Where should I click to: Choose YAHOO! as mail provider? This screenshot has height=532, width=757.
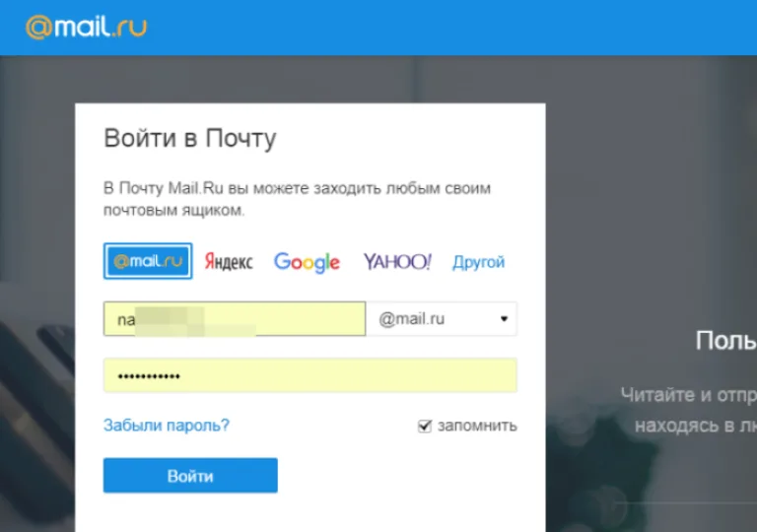397,262
